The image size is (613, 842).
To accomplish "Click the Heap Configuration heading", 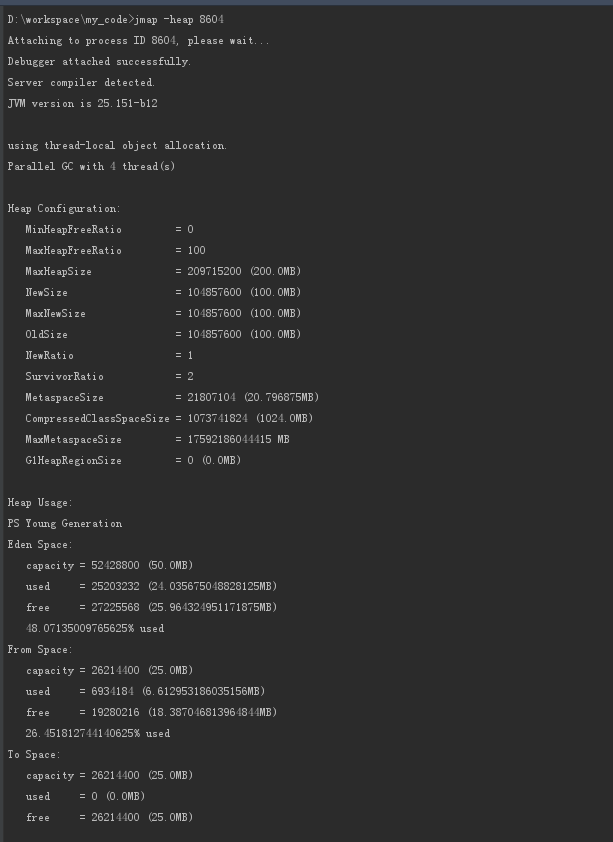I will (x=64, y=208).
